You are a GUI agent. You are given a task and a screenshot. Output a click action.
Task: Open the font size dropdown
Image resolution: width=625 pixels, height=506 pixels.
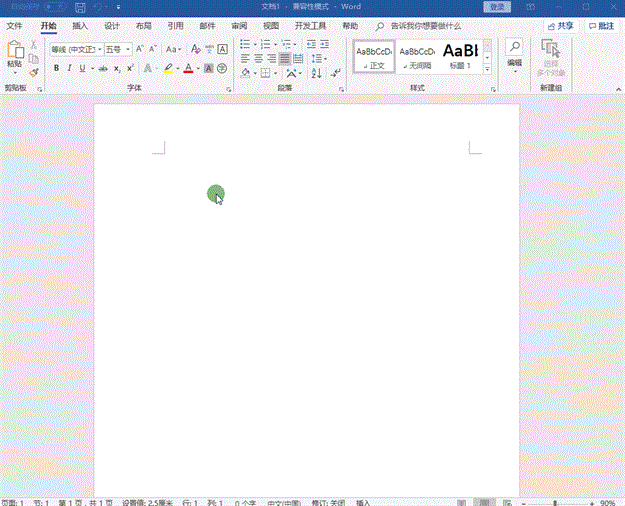128,49
